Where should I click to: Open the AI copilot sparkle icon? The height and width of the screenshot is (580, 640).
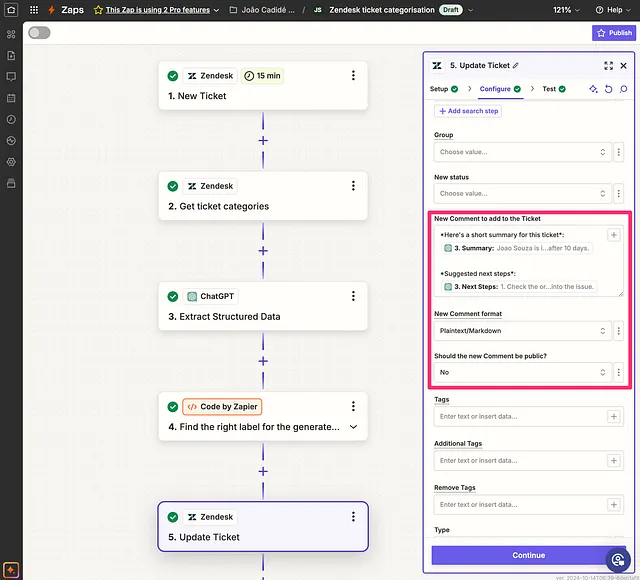[11, 570]
